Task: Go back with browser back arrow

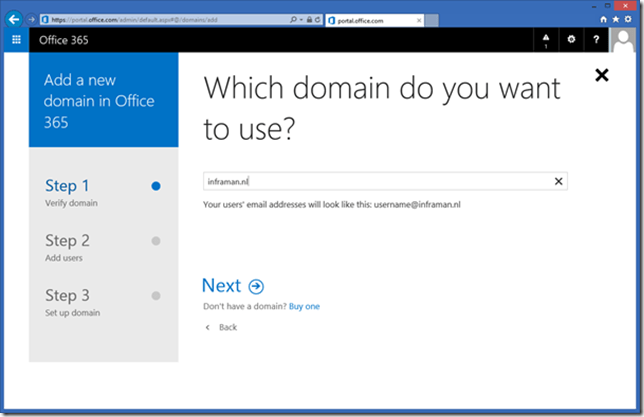Action: [14, 19]
